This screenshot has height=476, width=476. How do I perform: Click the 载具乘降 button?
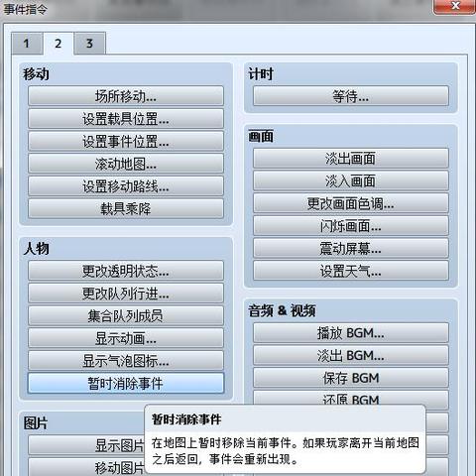pyautogui.click(x=126, y=208)
